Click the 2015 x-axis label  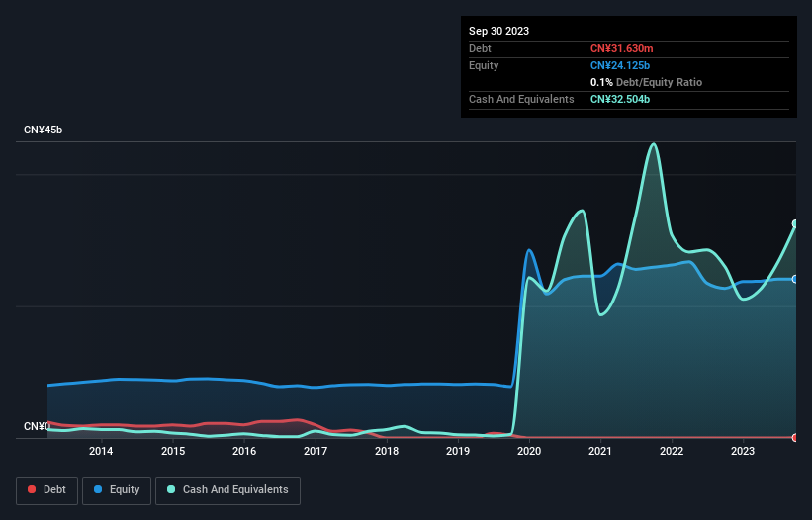tap(173, 451)
